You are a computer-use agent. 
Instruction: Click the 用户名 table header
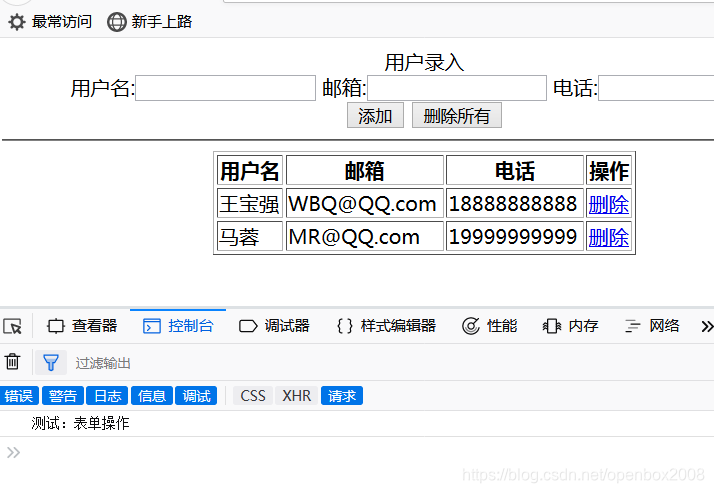pos(250,171)
